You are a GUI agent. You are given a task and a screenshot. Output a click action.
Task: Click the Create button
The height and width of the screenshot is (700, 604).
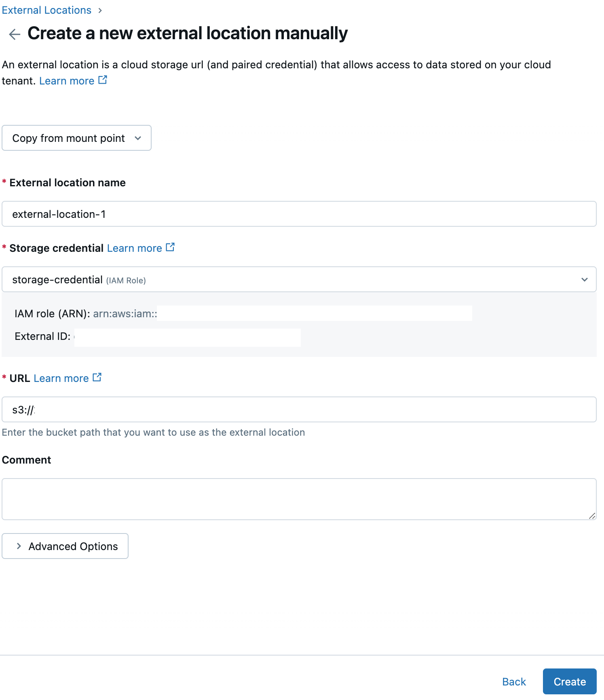click(570, 681)
